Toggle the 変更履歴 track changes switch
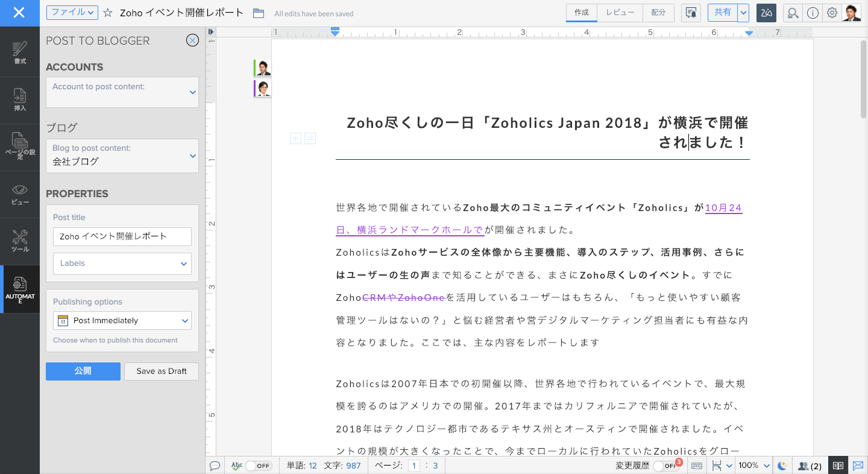 666,466
